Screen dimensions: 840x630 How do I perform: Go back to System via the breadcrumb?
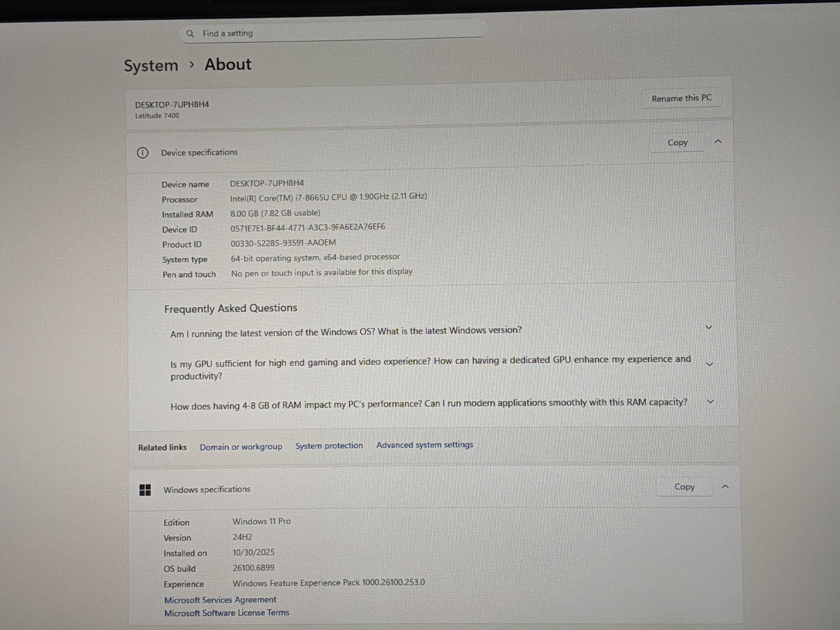pyautogui.click(x=151, y=66)
